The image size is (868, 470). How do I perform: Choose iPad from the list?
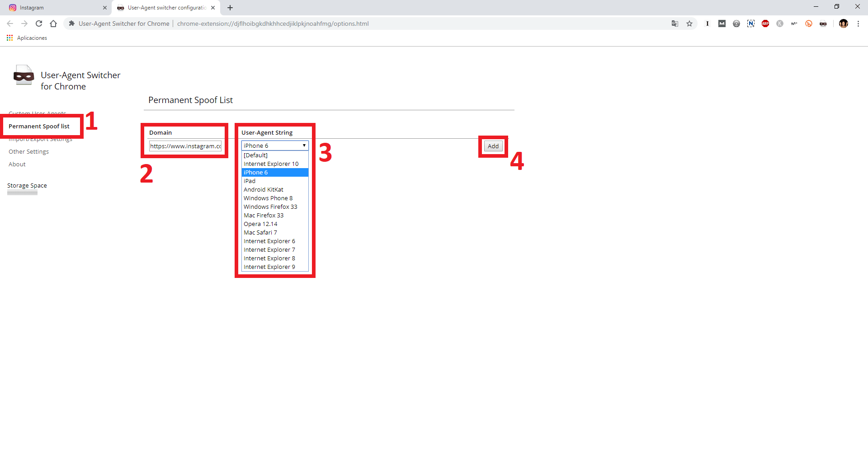pos(275,181)
